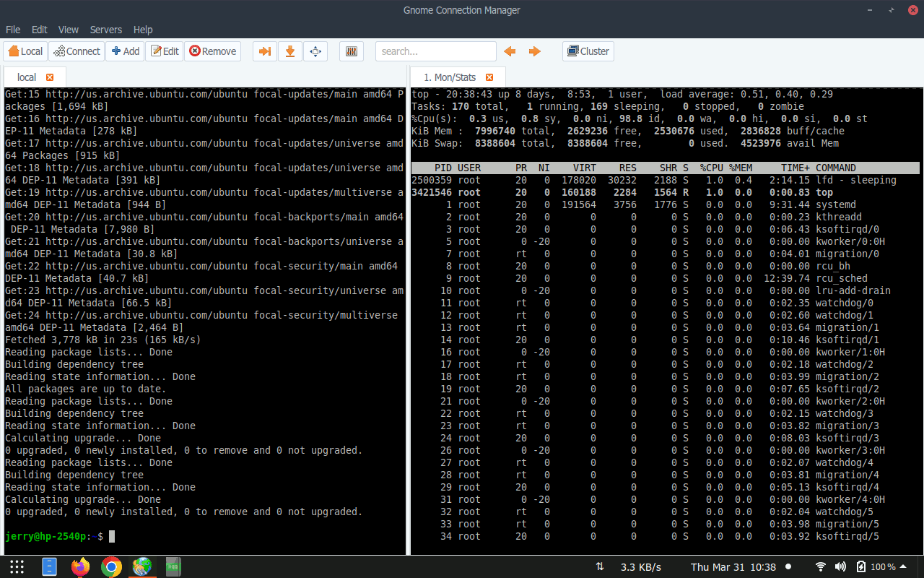Screen dimensions: 924x578
Task: Click the COMMAND column header in top
Action: pyautogui.click(x=836, y=168)
